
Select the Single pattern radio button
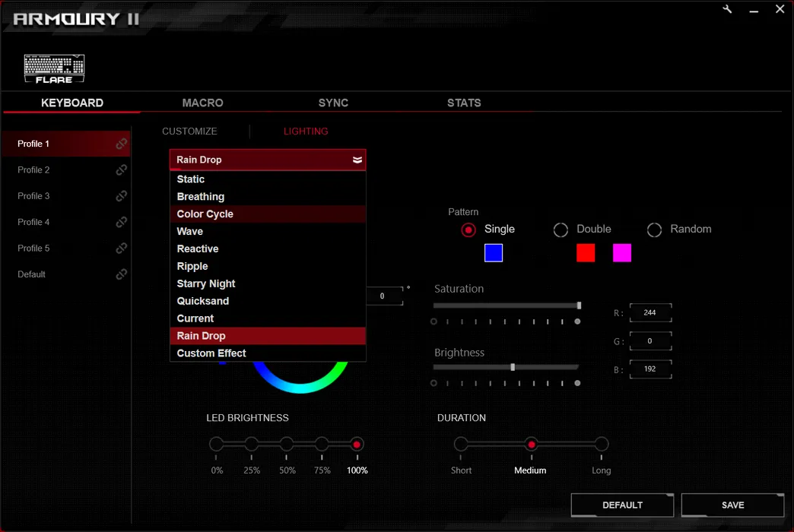click(469, 230)
